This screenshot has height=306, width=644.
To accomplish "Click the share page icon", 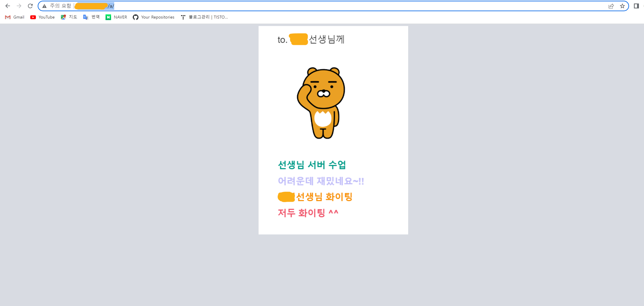I will coord(611,6).
